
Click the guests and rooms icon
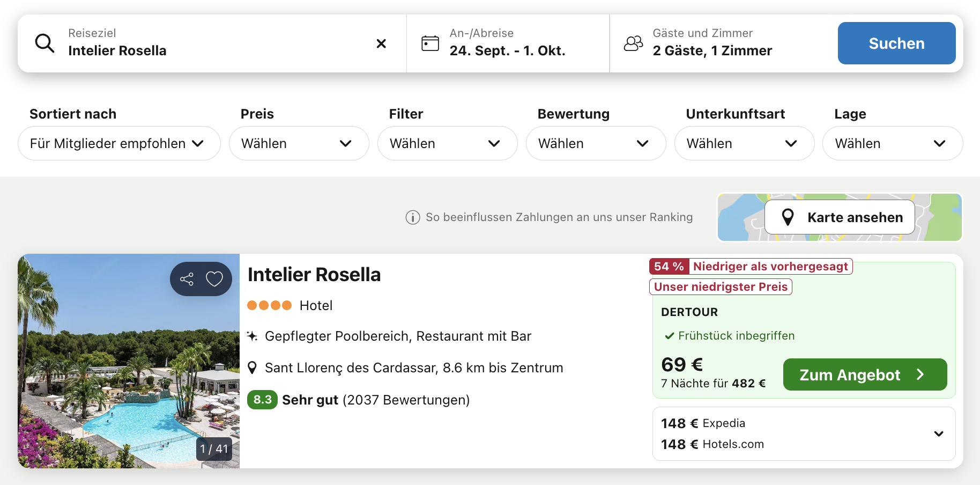(x=633, y=43)
